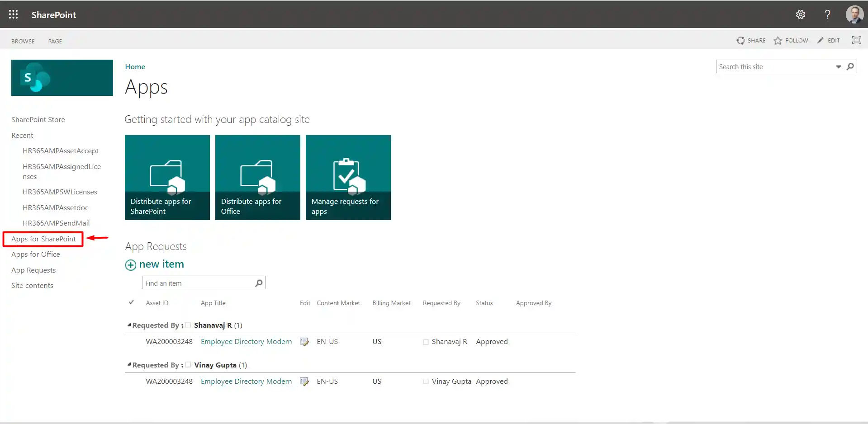Toggle the select-all checkmark in list header
The image size is (868, 424).
[x=131, y=302]
